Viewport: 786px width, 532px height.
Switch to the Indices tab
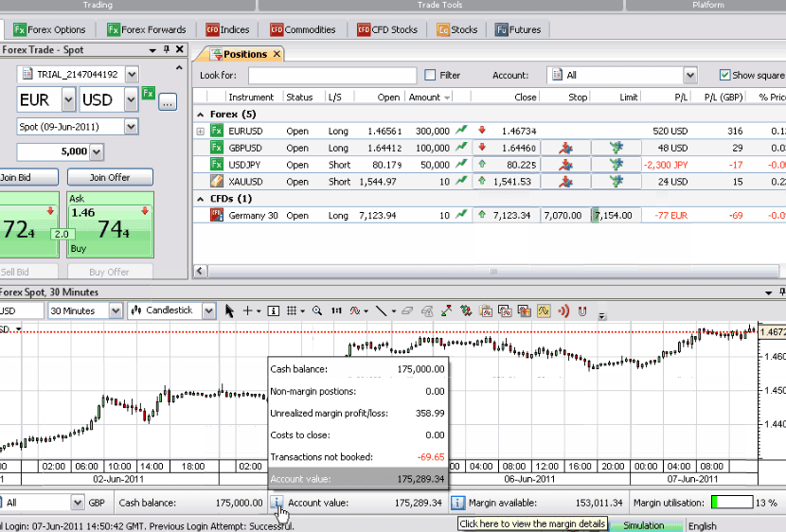pyautogui.click(x=227, y=29)
